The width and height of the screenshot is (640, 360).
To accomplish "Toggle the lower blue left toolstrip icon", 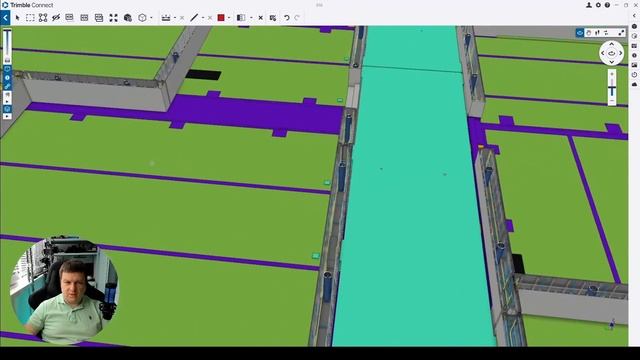I will pyautogui.click(x=7, y=109).
